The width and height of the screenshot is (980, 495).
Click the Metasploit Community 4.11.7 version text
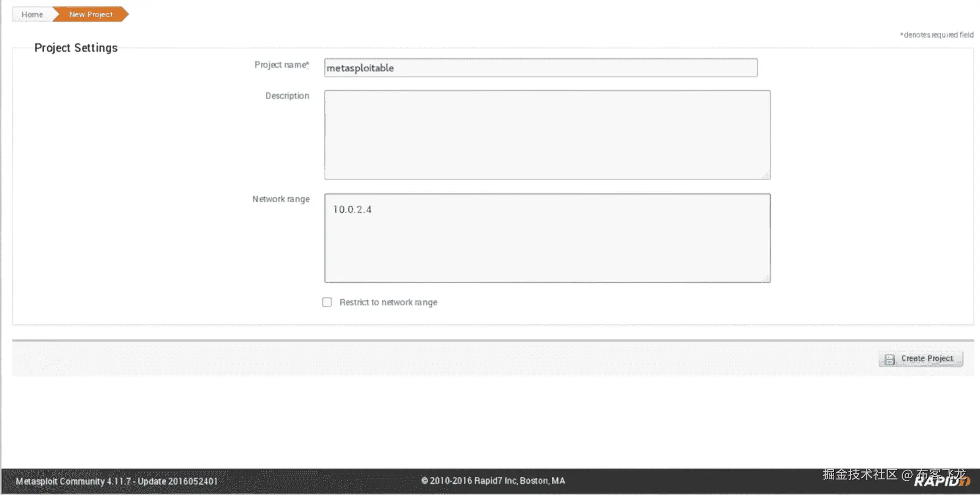click(x=117, y=481)
